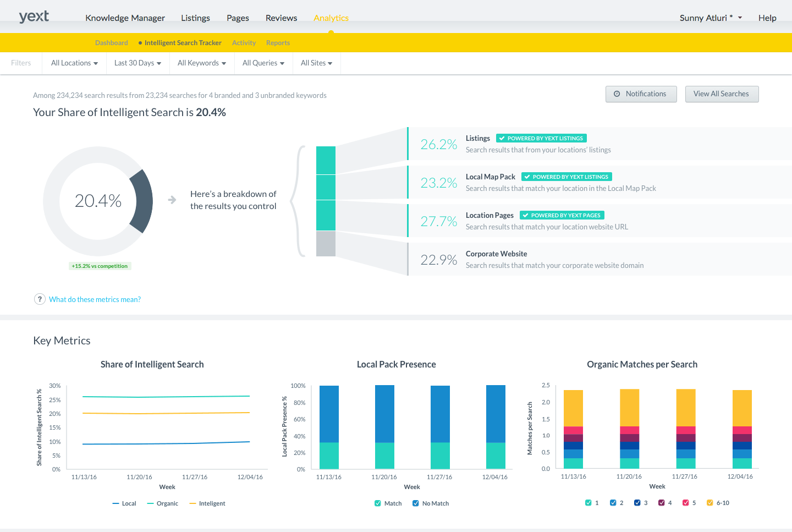
Task: Expand the Last 30 Days filter
Action: tap(137, 63)
